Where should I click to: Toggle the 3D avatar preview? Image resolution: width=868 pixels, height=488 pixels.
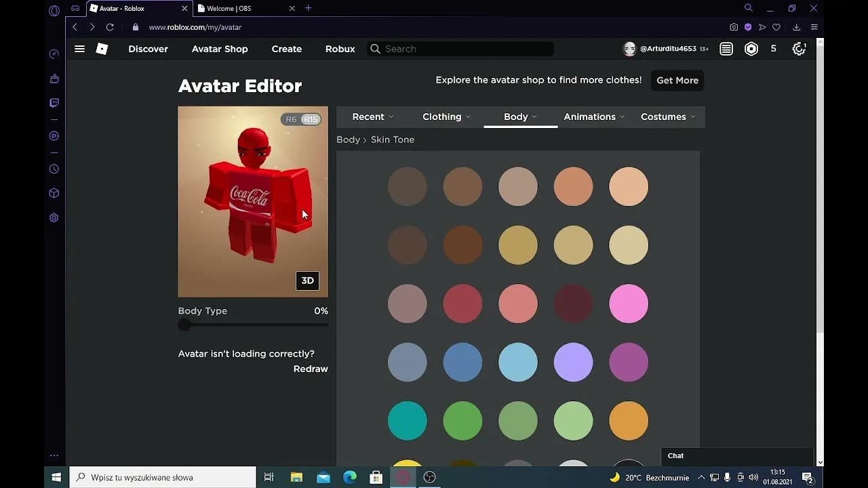[307, 281]
